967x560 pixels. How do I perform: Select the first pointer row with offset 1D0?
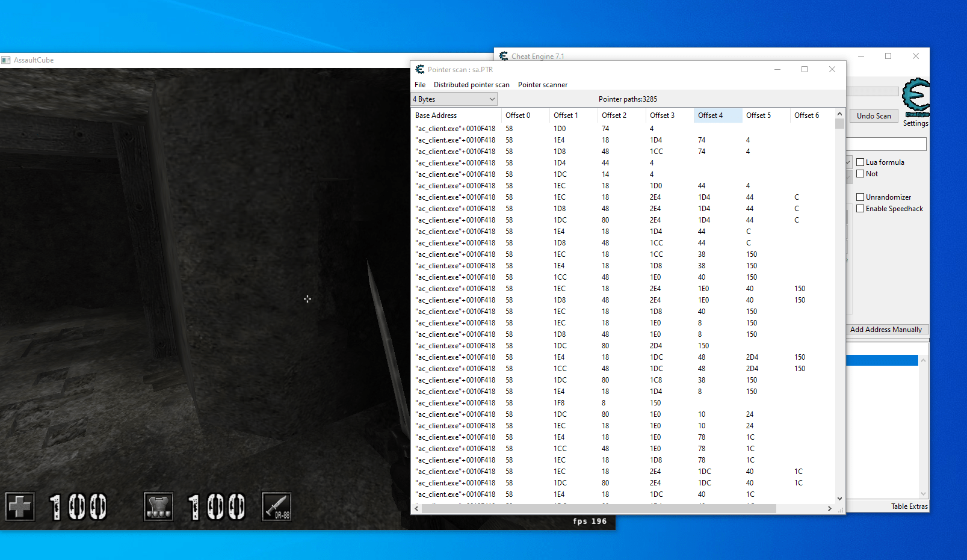pos(623,129)
